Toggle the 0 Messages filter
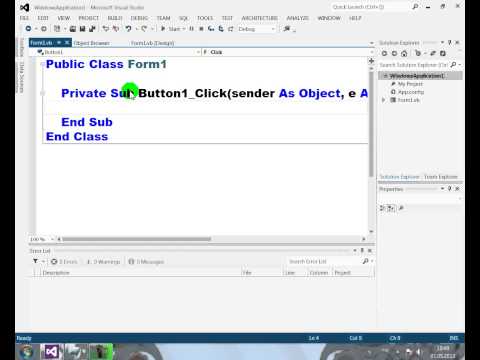Viewport: 480px width, 360px height. click(146, 262)
